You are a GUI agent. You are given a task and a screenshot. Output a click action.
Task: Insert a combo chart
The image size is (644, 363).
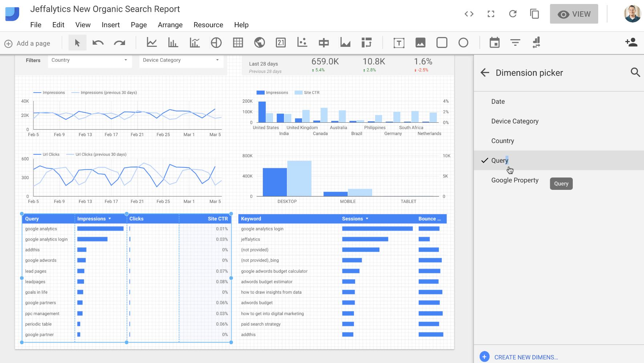click(195, 42)
